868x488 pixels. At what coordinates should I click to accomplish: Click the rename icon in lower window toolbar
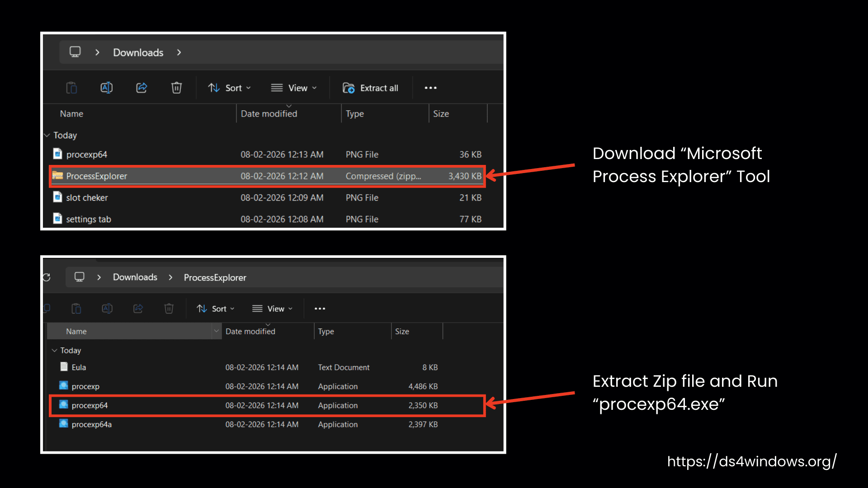pos(107,309)
